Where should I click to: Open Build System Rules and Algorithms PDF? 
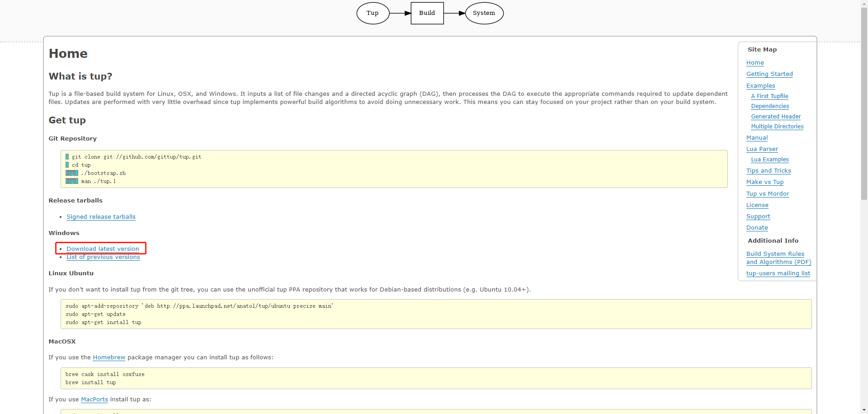click(x=778, y=258)
